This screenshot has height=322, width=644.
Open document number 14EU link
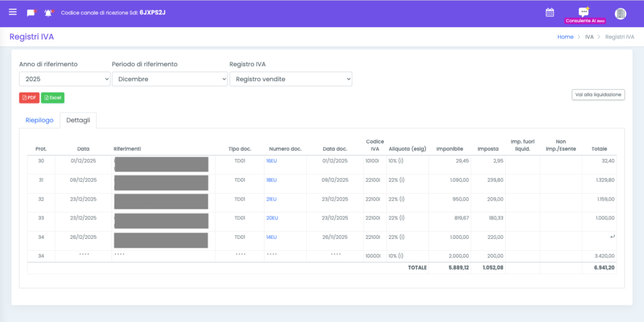(272, 237)
